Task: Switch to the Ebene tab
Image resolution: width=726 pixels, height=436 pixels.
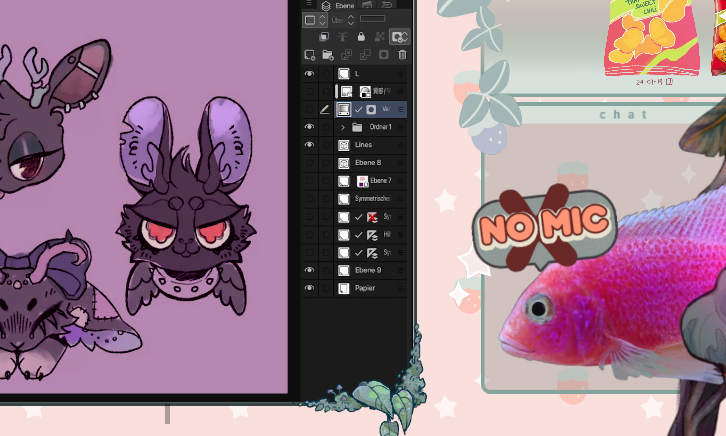Action: coord(344,5)
